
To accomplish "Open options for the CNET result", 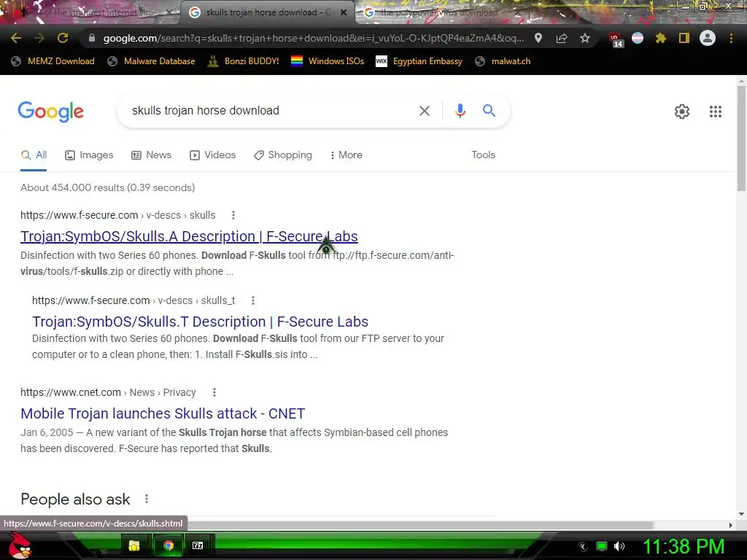I will [x=214, y=392].
